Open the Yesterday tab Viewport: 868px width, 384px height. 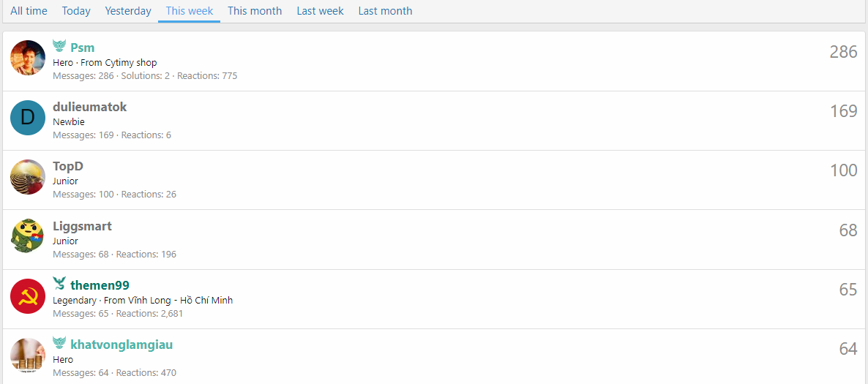128,11
